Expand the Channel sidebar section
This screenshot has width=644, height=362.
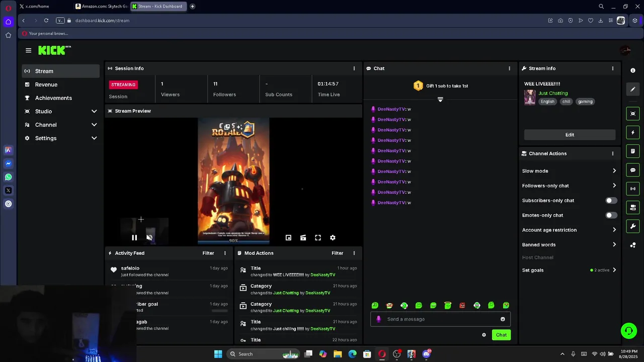pyautogui.click(x=94, y=125)
